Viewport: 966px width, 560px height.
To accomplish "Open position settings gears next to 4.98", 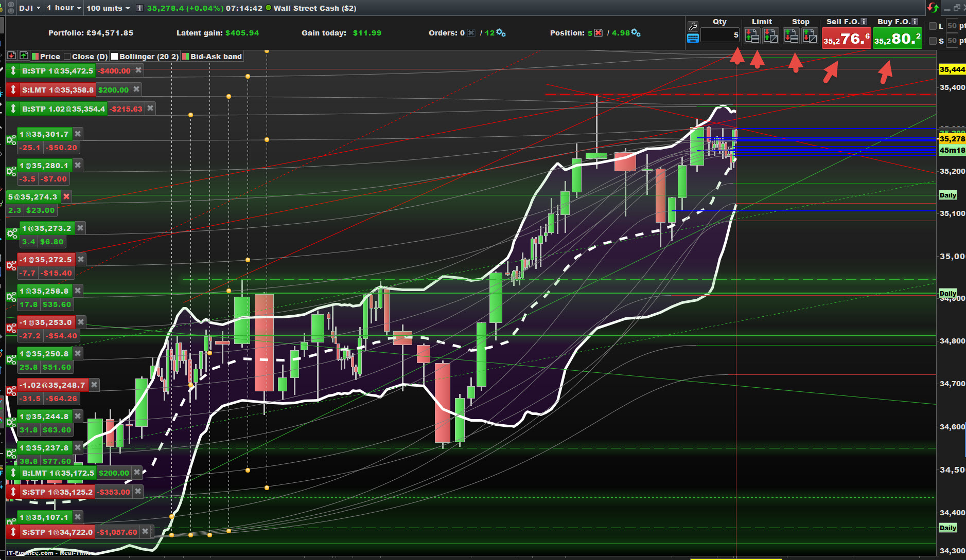I will click(636, 33).
